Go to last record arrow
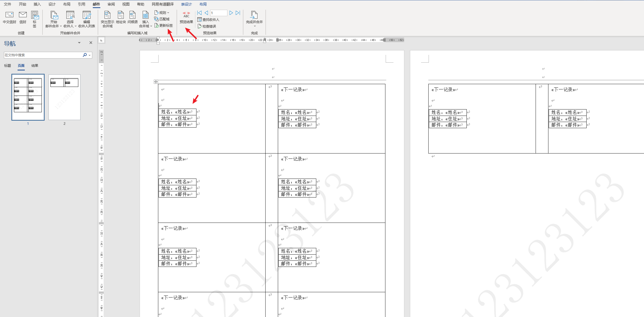 (x=238, y=13)
